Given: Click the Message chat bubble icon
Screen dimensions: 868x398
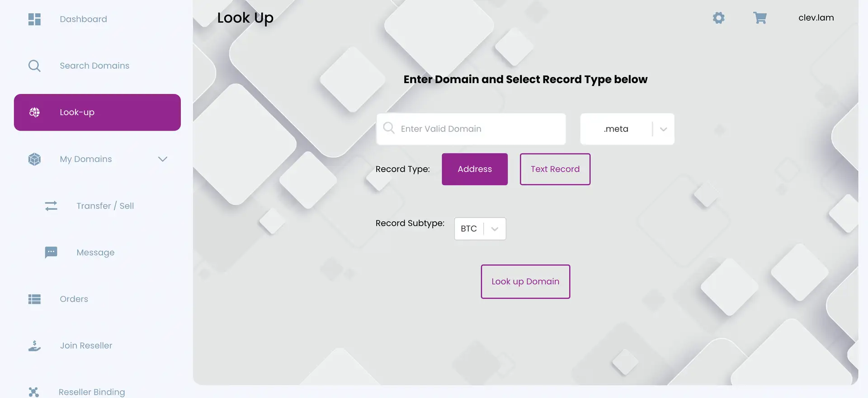Looking at the screenshot, I should (51, 252).
